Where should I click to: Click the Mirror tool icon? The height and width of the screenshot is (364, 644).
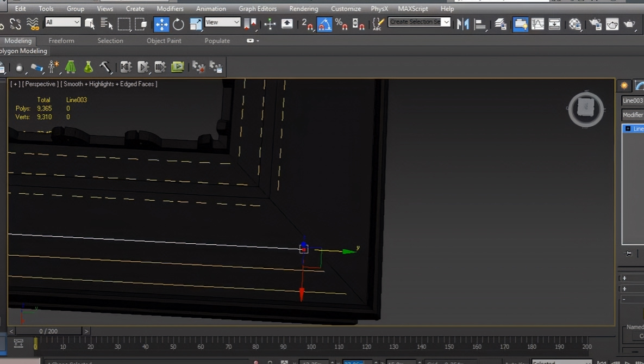click(x=463, y=24)
